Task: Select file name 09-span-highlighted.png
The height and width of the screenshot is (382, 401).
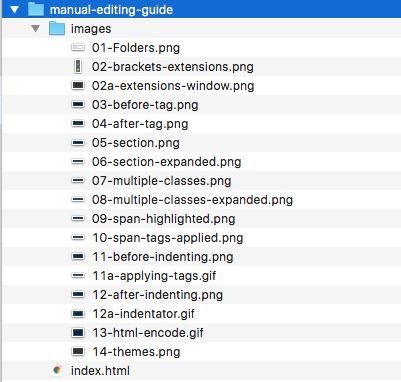Action: point(164,219)
